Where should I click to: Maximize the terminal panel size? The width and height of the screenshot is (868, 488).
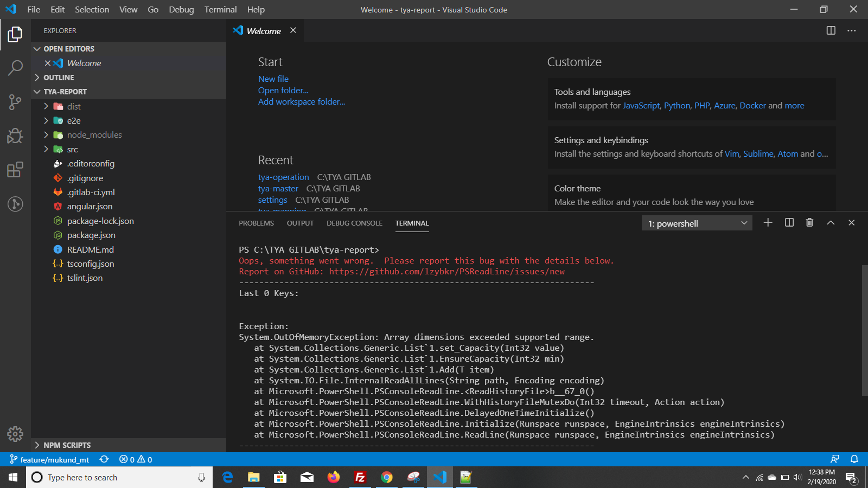[831, 222]
